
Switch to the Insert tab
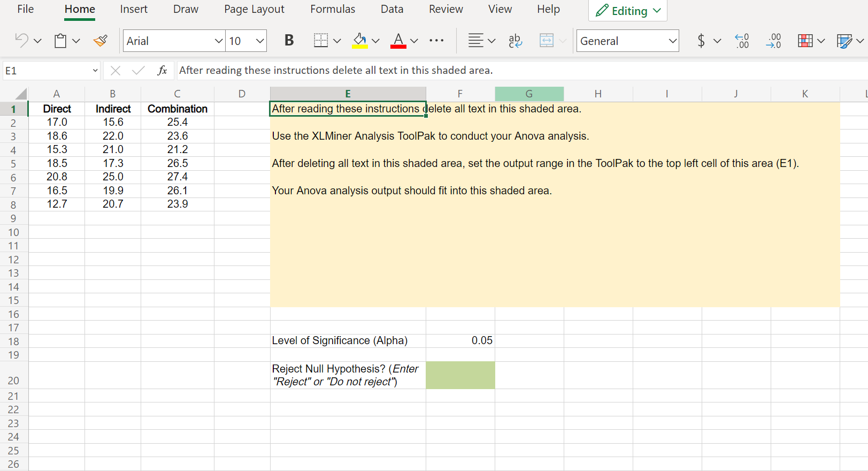click(134, 9)
